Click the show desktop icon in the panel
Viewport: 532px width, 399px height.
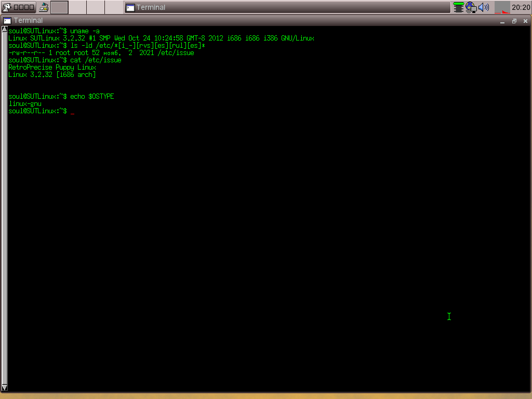coord(44,7)
